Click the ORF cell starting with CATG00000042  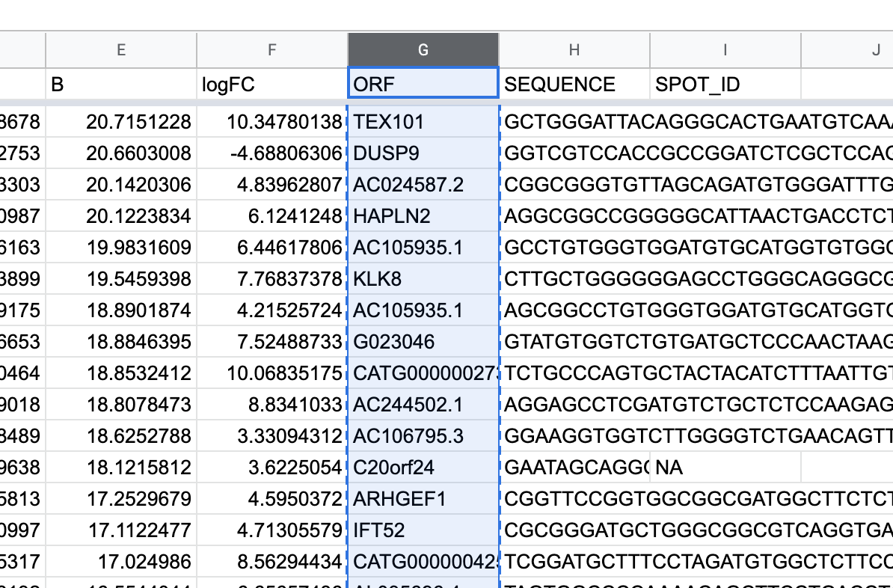click(423, 561)
